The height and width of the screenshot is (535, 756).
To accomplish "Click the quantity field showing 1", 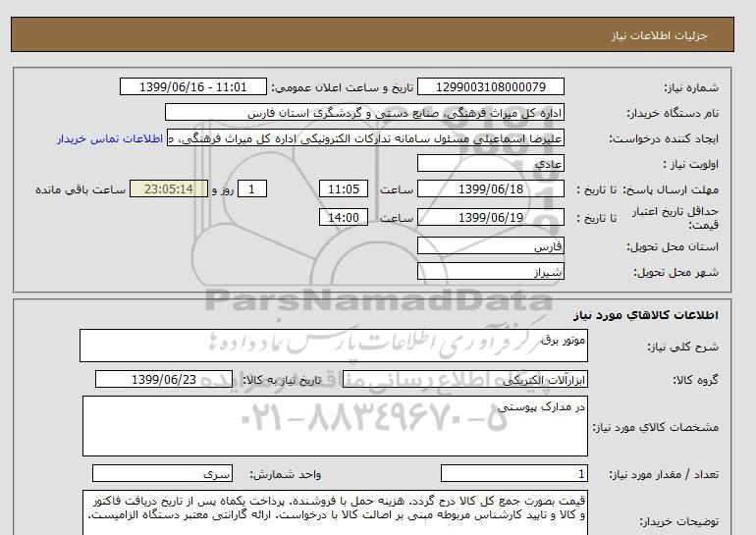I will [513, 474].
